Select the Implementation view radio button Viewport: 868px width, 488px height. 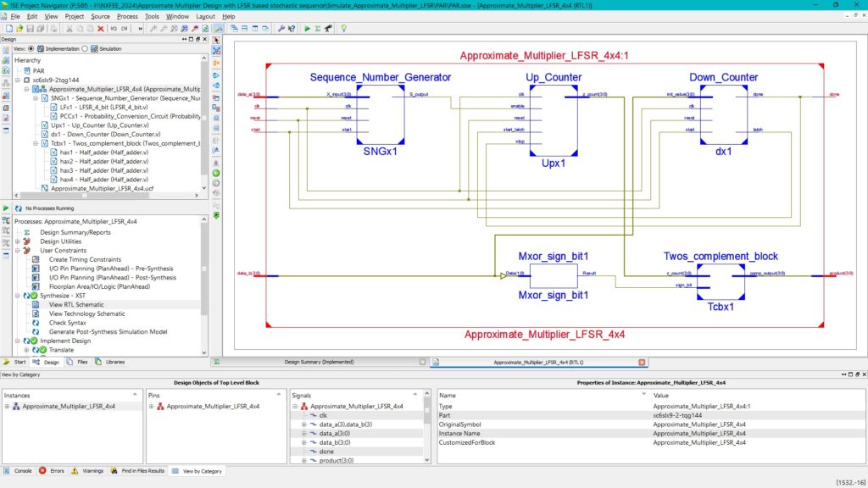[x=30, y=49]
